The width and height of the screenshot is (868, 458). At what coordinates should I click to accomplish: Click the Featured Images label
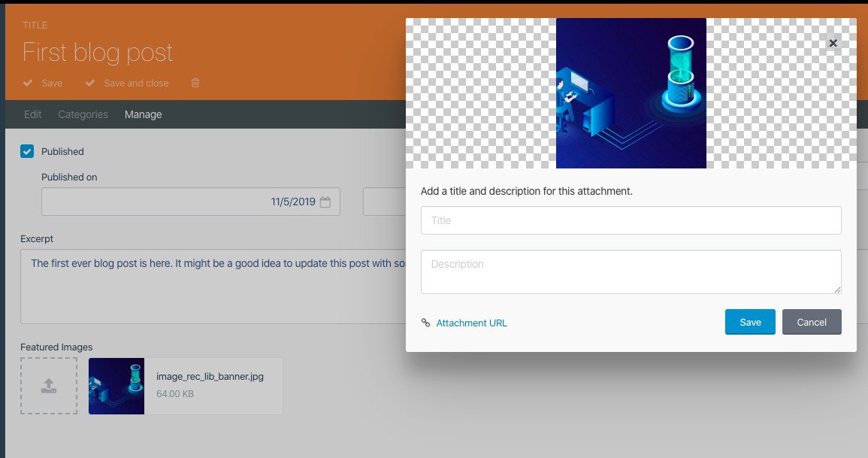tap(56, 347)
